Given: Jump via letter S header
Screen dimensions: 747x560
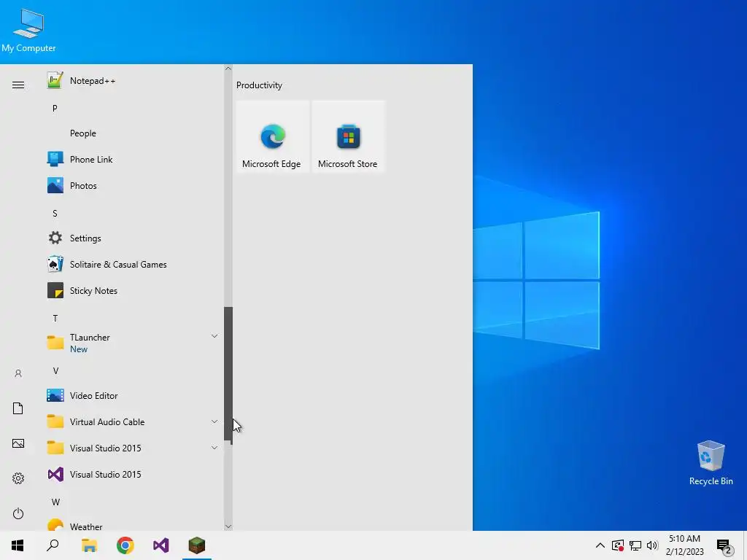Looking at the screenshot, I should click(x=55, y=214).
